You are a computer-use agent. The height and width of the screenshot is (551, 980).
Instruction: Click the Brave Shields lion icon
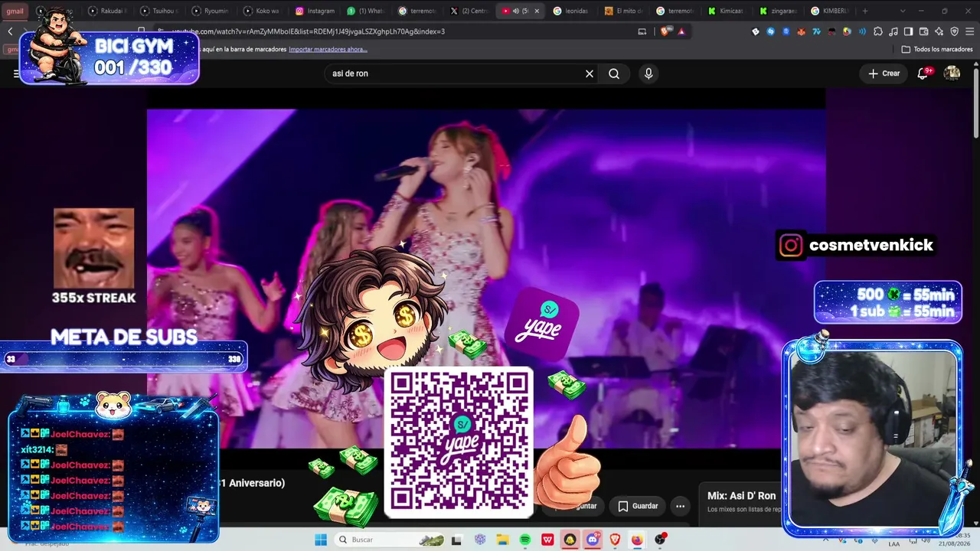point(665,31)
